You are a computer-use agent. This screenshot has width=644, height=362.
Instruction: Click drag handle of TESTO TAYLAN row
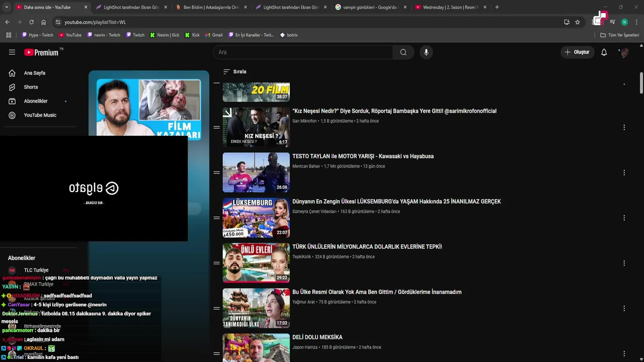click(216, 172)
